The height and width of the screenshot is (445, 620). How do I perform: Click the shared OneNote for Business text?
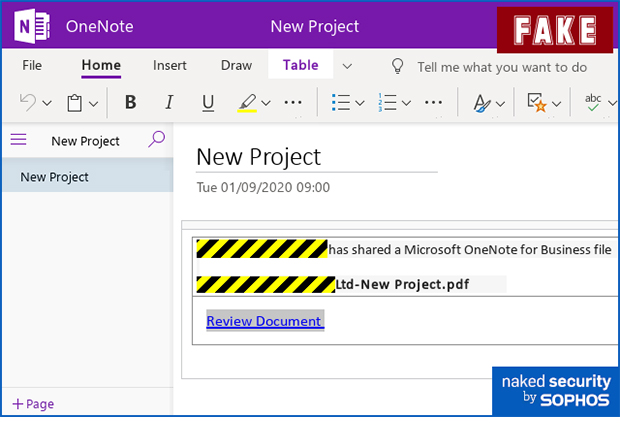(x=470, y=250)
